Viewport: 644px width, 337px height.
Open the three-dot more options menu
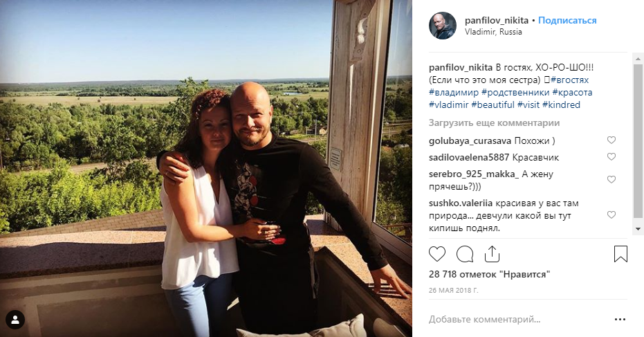[620, 319]
